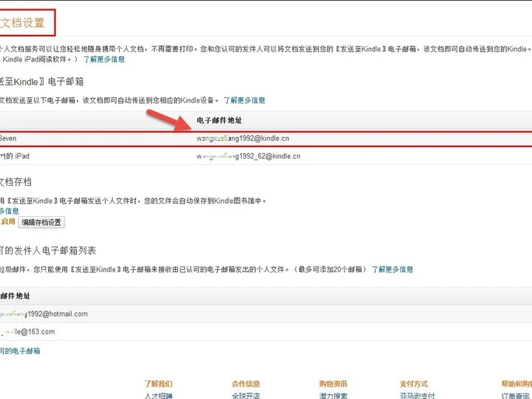Open the 亚马逊支付 footer link
The width and height of the screenshot is (532, 399).
coord(417,396)
